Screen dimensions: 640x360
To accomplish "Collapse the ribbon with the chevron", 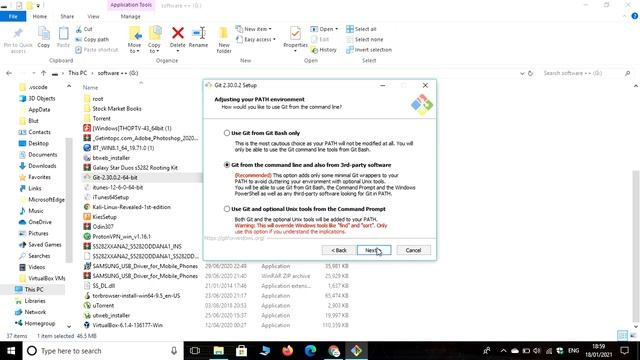I will 624,16.
